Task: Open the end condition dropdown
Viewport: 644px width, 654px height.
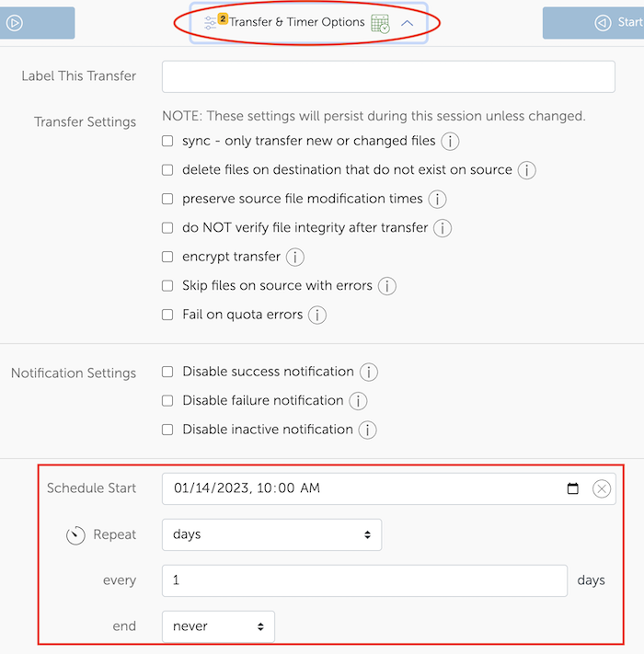Action: coord(218,626)
